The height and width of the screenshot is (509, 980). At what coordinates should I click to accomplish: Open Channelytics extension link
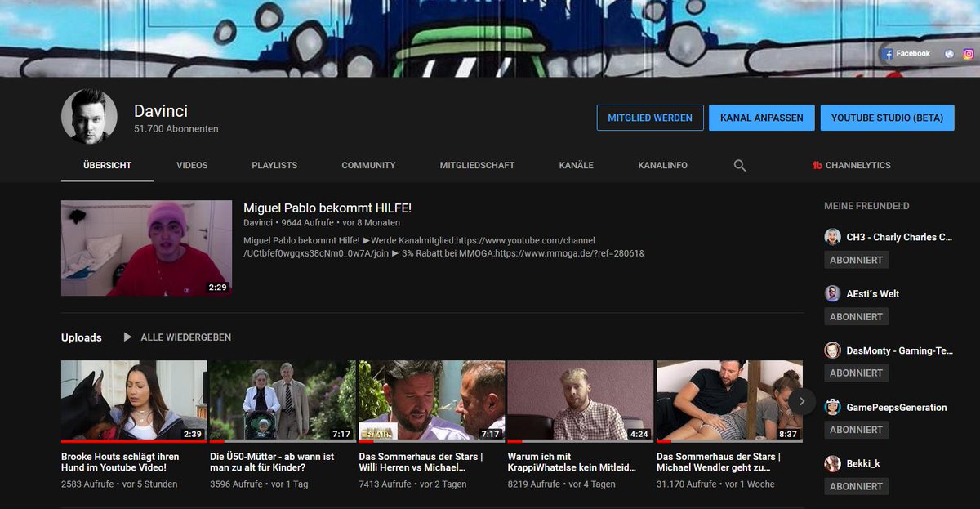(x=851, y=165)
